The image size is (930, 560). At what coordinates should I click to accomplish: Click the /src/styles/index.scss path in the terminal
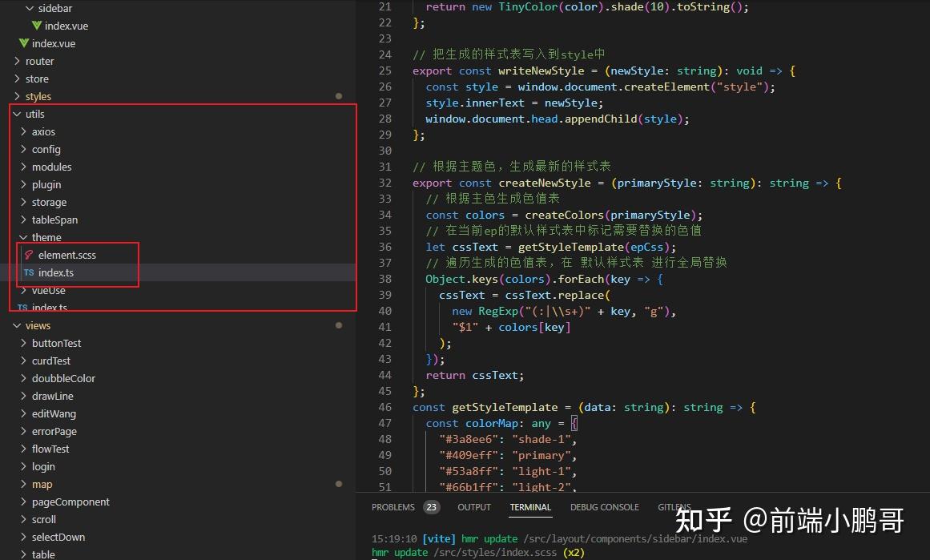point(498,552)
